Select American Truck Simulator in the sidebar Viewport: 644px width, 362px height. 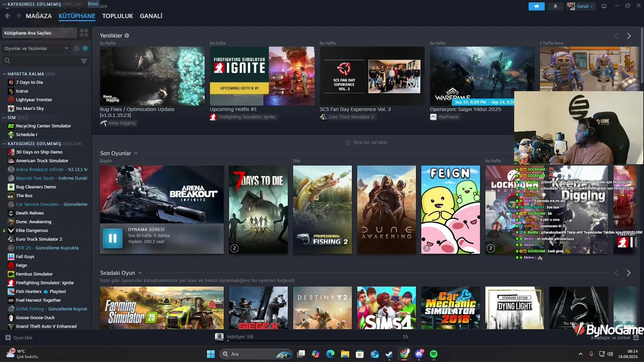pos(42,160)
